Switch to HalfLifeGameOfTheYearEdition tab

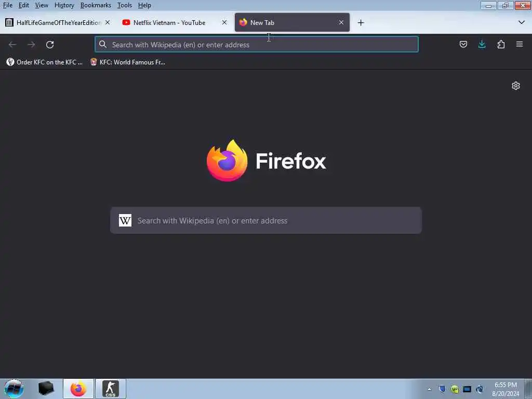(x=58, y=22)
